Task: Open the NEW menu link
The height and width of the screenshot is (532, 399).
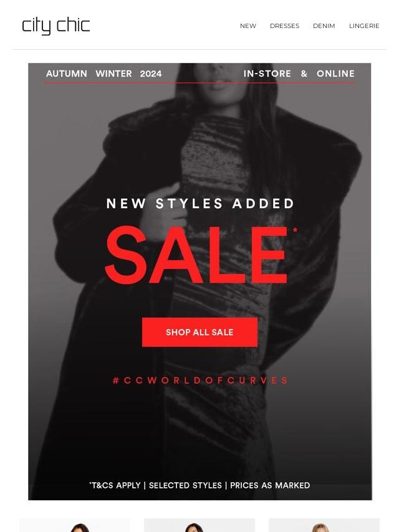Action: point(248,26)
